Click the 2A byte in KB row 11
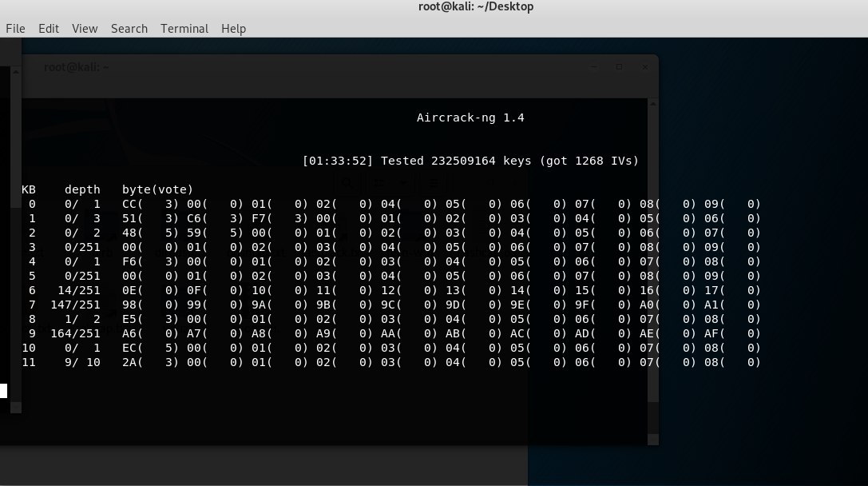 [129, 362]
